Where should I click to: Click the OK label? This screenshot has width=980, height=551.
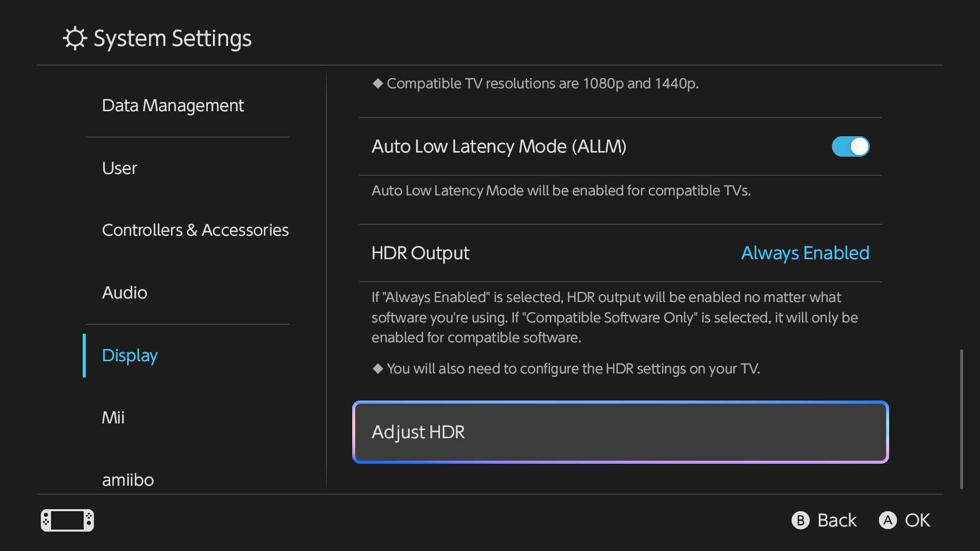(x=917, y=520)
